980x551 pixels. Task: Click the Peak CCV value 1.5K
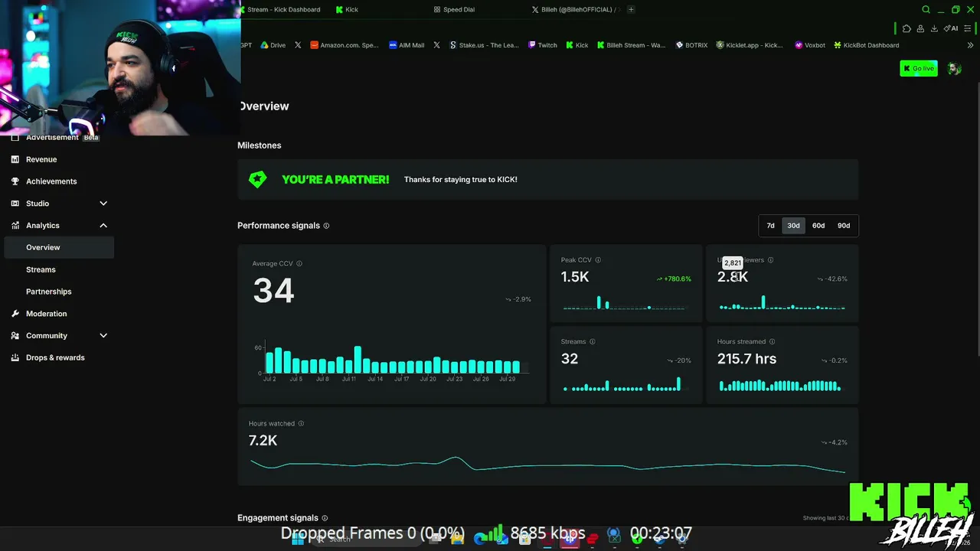point(575,277)
